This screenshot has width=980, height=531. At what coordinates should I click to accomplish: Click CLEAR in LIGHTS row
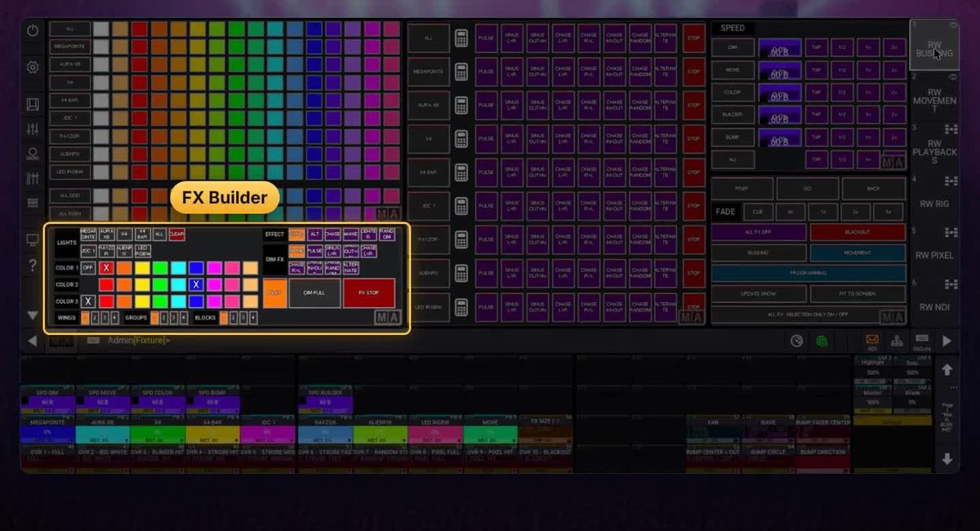click(177, 234)
